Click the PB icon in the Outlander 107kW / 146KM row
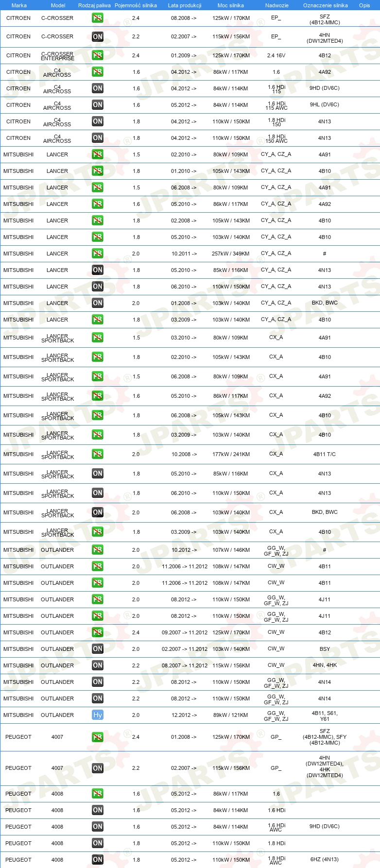Screen dimensions: 380x868 click(x=98, y=550)
